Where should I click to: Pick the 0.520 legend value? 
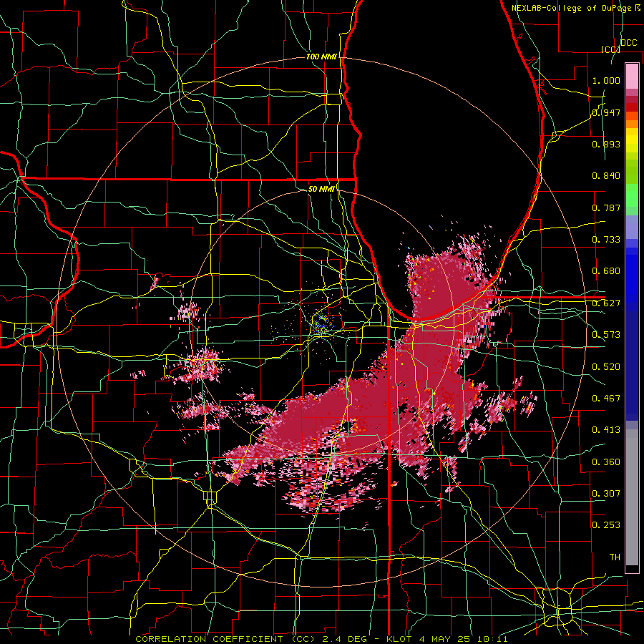pos(606,367)
